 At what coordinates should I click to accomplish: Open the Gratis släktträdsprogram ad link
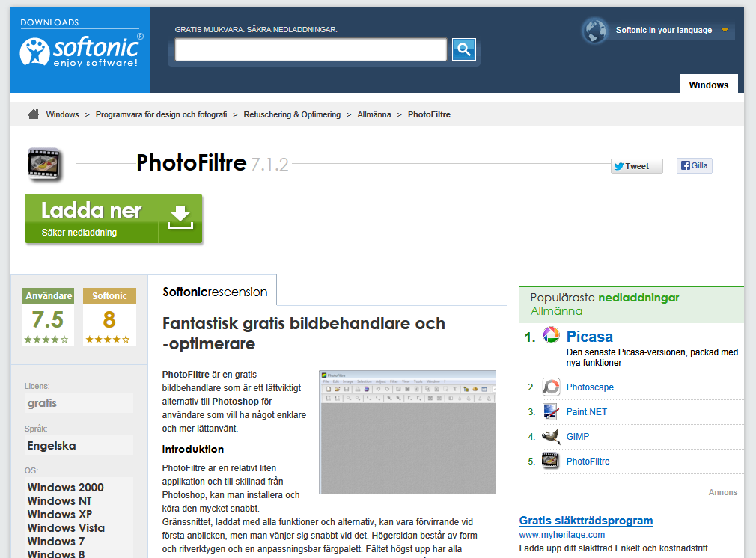[586, 521]
